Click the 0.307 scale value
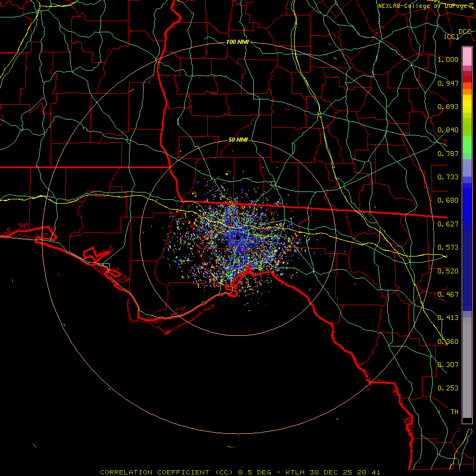 tap(448, 365)
